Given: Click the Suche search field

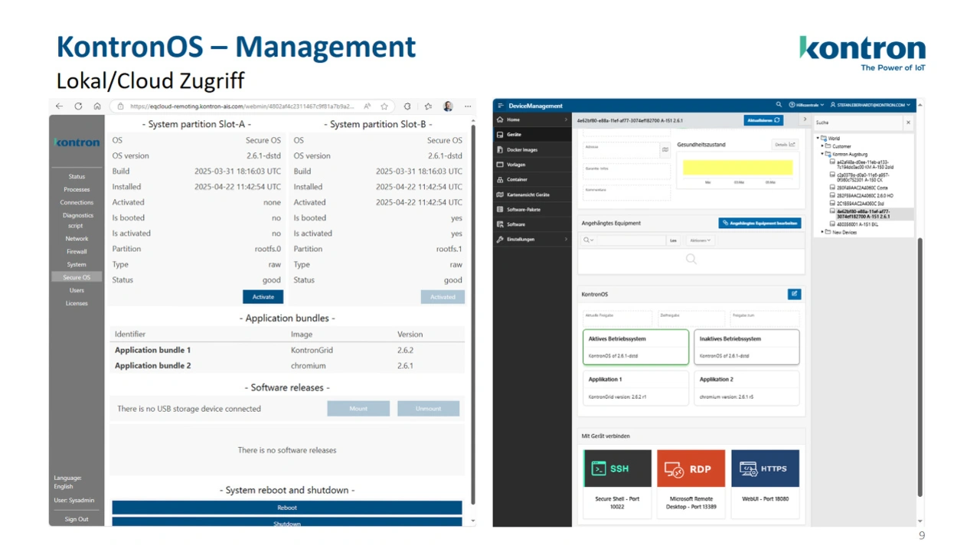Looking at the screenshot, I should pos(857,122).
